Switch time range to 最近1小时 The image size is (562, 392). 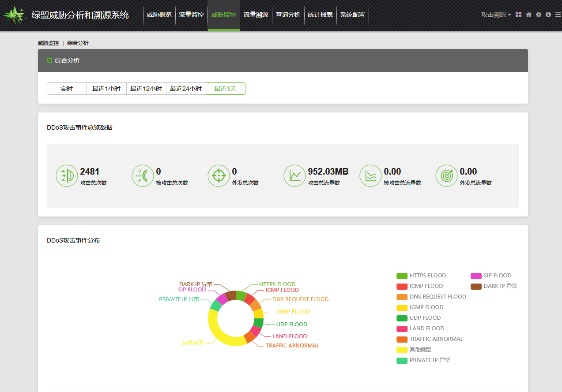(106, 89)
